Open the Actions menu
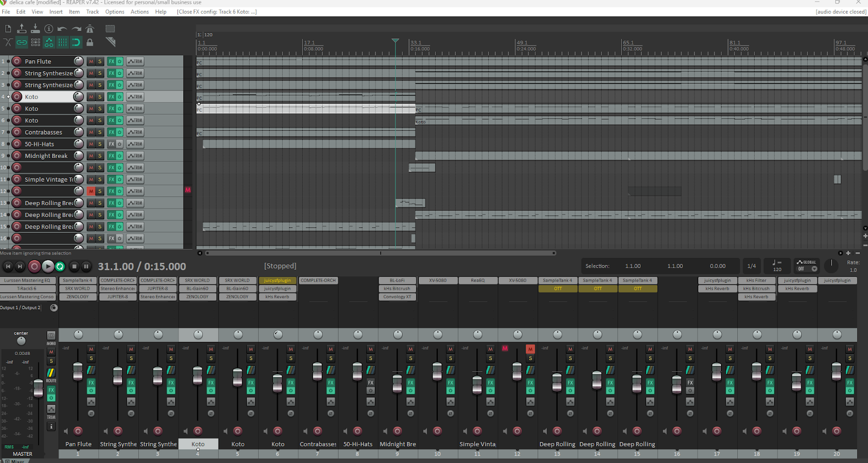Image resolution: width=868 pixels, height=463 pixels. point(139,11)
